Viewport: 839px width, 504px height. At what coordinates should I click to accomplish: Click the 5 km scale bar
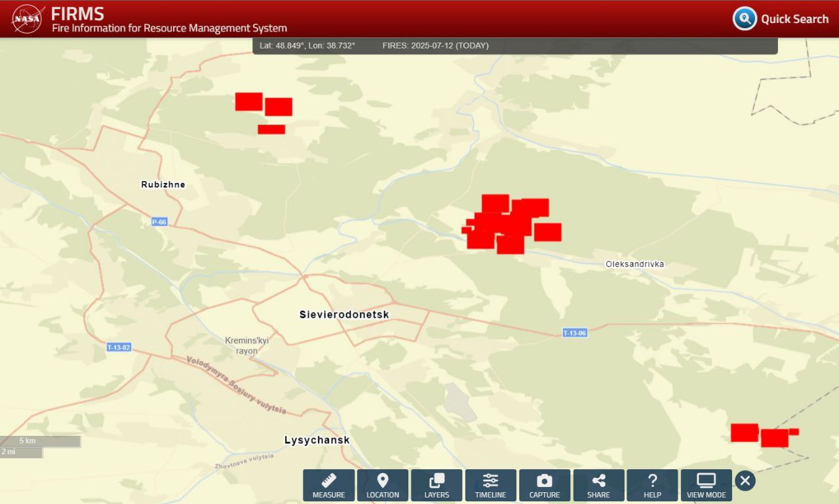click(x=40, y=441)
